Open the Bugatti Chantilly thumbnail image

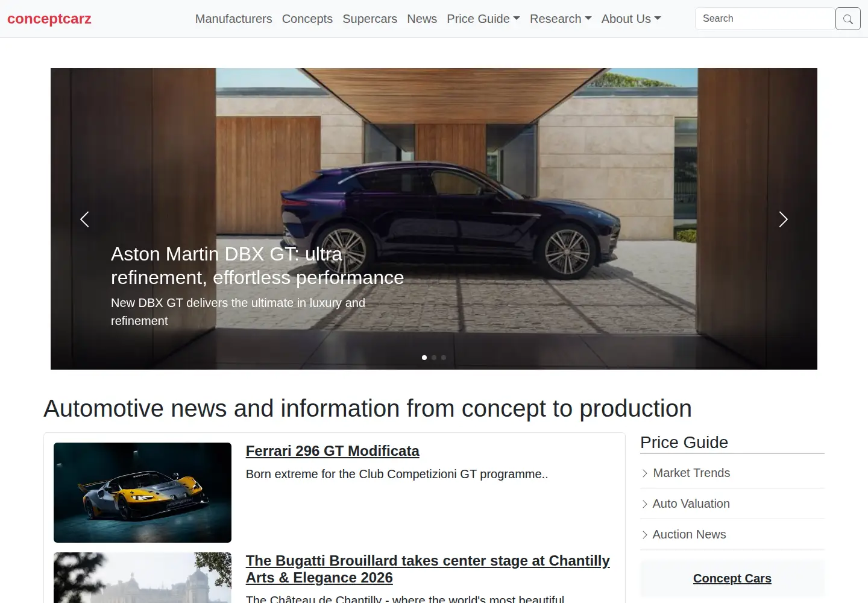point(142,578)
